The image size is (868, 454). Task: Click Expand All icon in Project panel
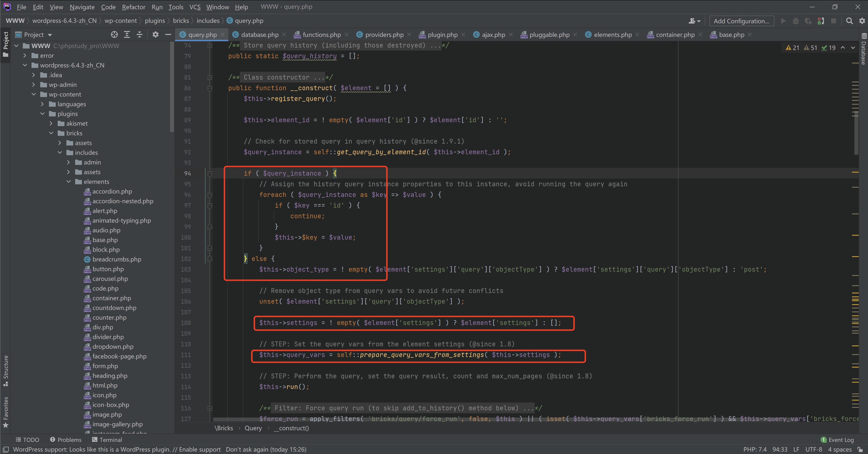pyautogui.click(x=127, y=34)
